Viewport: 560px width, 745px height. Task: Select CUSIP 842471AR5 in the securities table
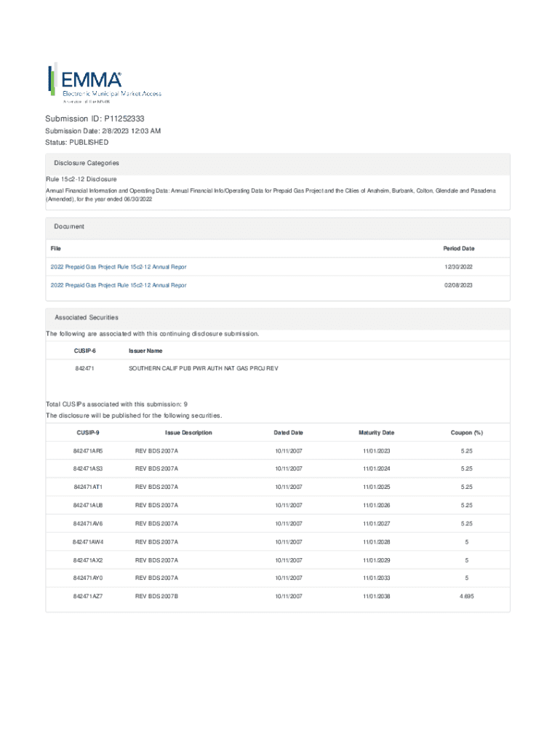88,451
